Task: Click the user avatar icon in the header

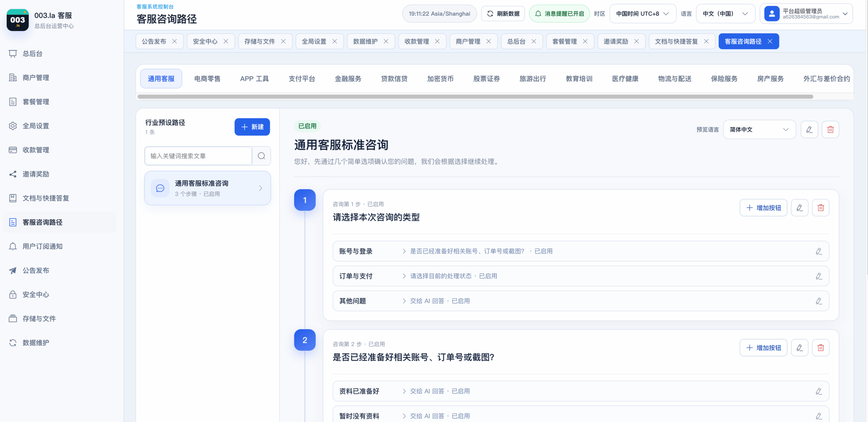Action: point(772,14)
